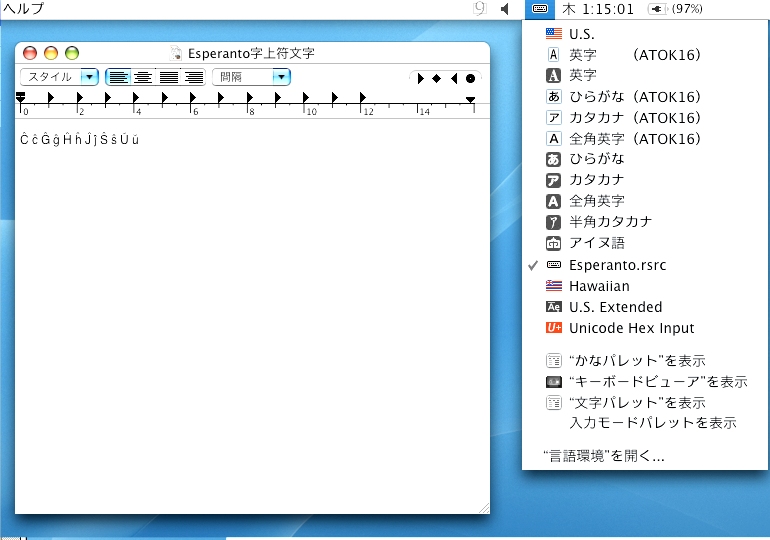Justify the text
Screen dimensions: 770x540
point(168,77)
